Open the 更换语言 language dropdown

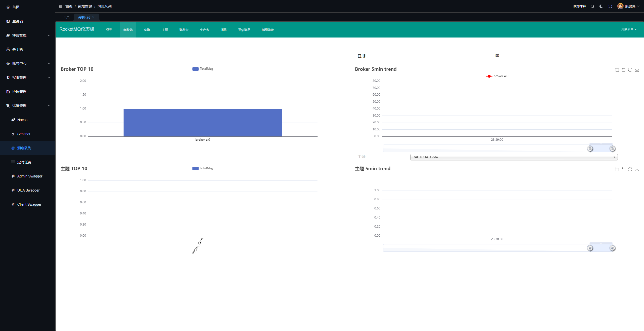pos(629,29)
